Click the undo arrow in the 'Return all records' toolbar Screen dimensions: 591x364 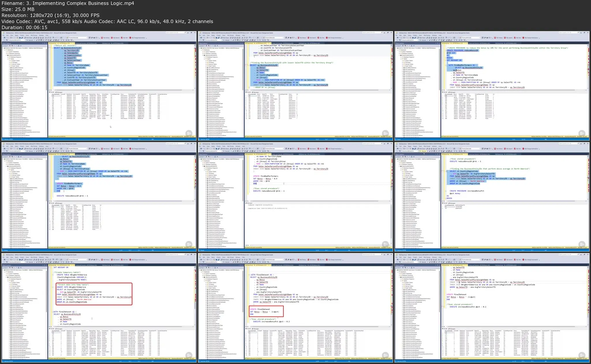53,38
